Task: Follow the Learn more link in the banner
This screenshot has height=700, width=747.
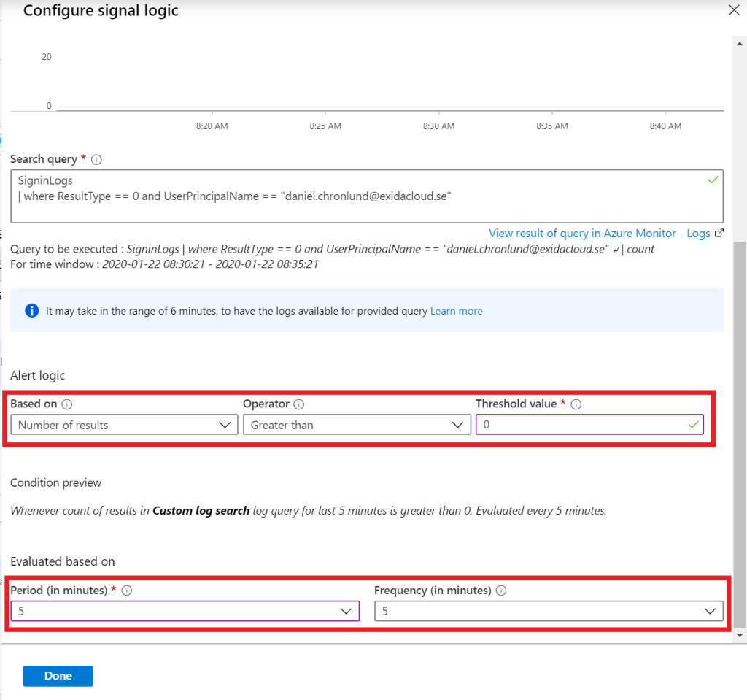Action: point(456,310)
